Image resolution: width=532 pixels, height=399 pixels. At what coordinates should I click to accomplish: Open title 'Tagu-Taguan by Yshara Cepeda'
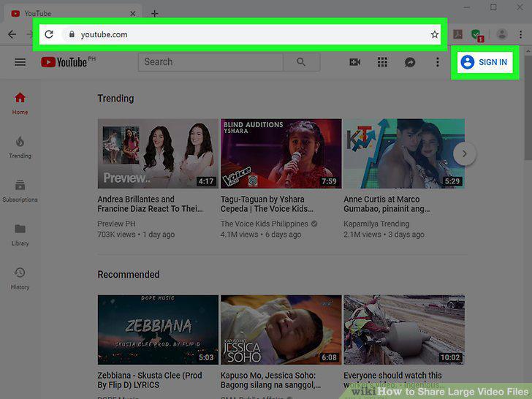pyautogui.click(x=267, y=204)
